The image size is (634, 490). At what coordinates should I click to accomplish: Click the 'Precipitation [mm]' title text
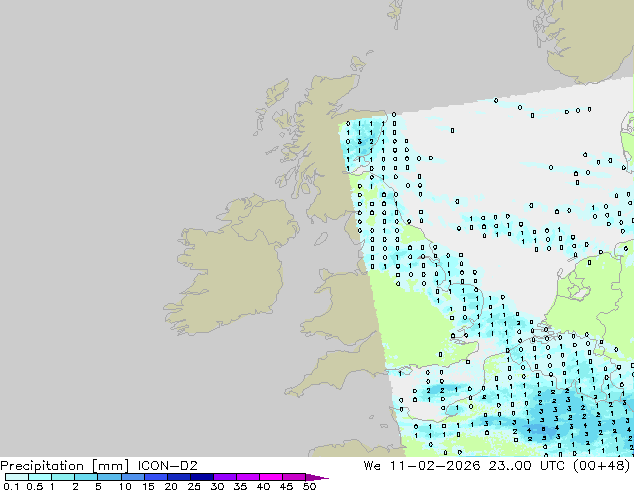point(65,466)
